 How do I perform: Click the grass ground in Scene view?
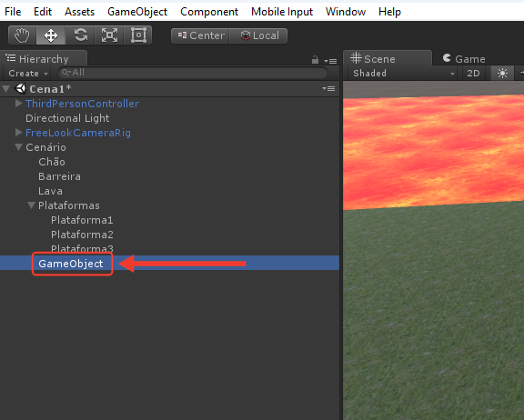[x=433, y=311]
